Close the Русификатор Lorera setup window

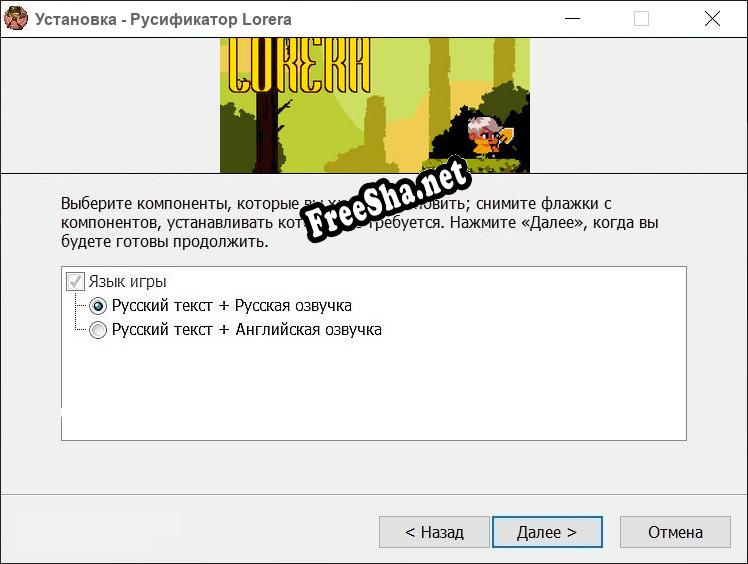coord(712,19)
